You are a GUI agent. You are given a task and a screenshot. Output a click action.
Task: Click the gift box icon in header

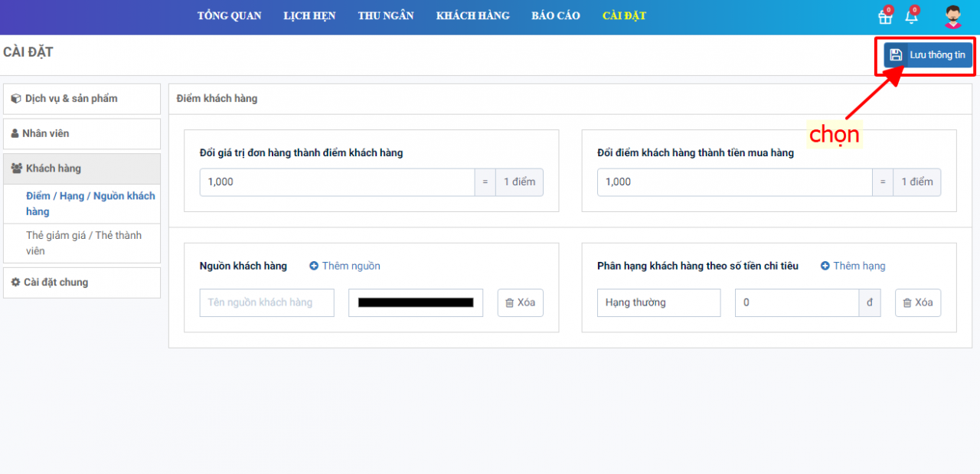coord(884,17)
